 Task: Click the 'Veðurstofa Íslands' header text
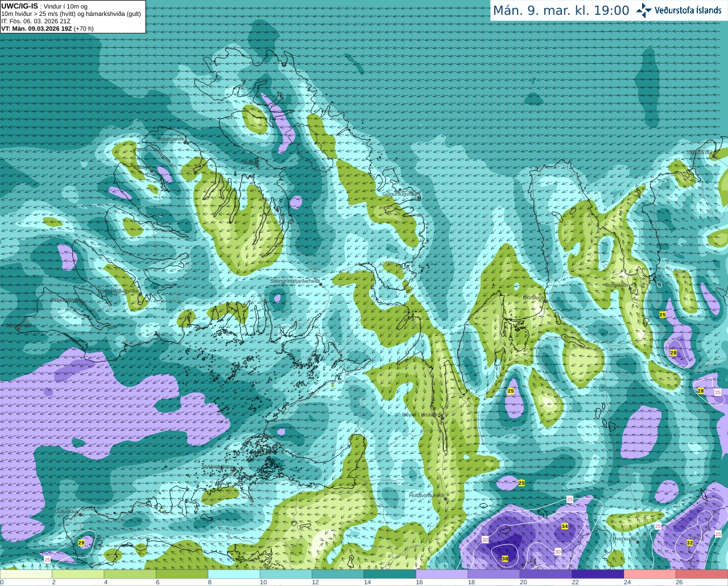[x=688, y=10]
